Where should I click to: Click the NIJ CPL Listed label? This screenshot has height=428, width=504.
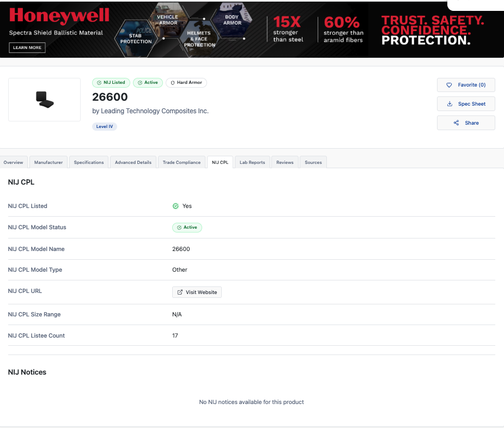28,206
